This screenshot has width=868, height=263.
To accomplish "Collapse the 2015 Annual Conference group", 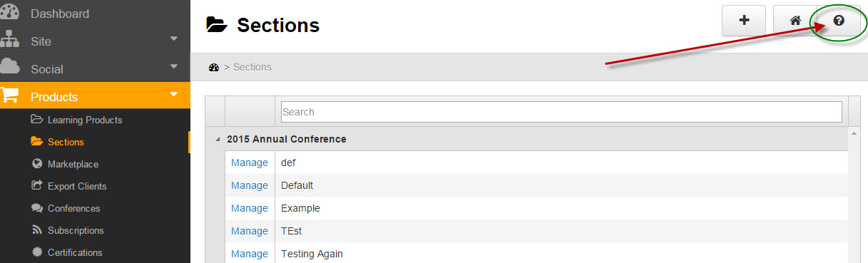I will click(218, 140).
